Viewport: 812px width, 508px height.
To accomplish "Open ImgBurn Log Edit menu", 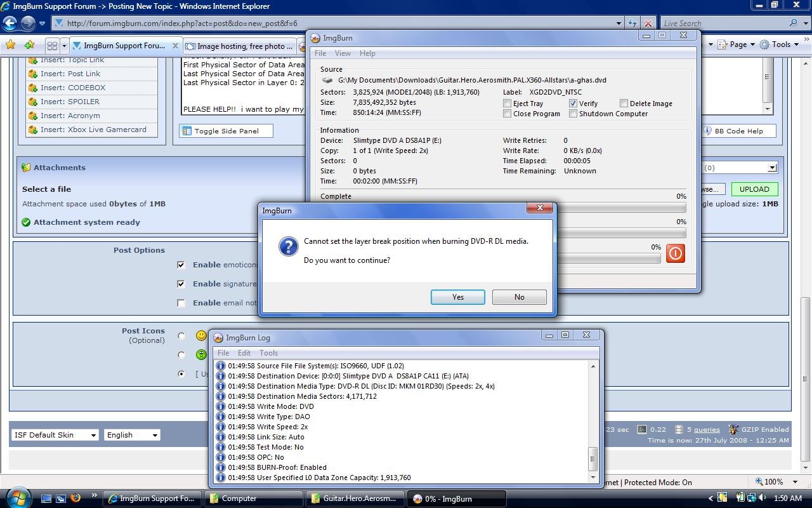I will [x=244, y=353].
